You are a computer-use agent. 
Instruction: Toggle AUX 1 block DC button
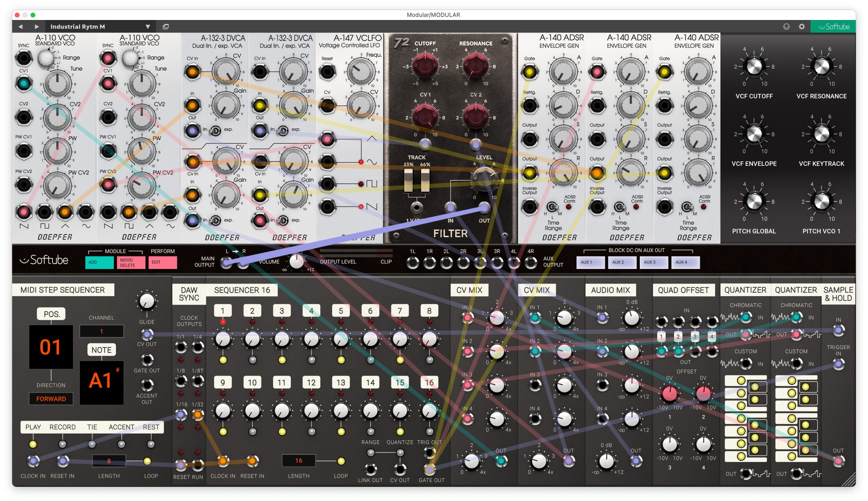[590, 262]
